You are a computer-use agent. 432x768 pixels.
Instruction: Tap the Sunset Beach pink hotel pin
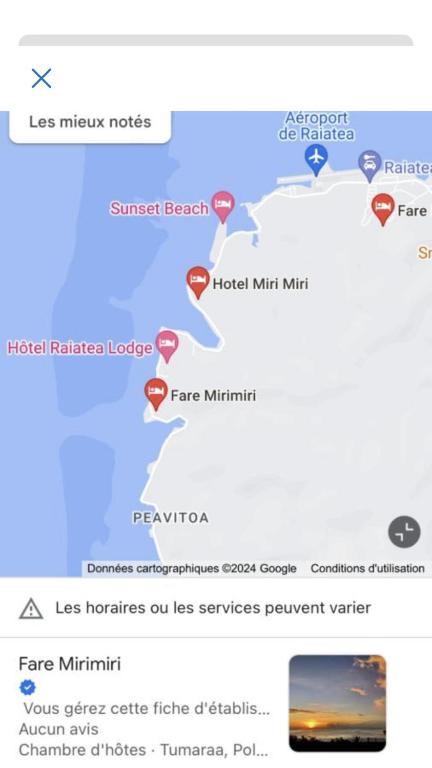[x=223, y=206]
